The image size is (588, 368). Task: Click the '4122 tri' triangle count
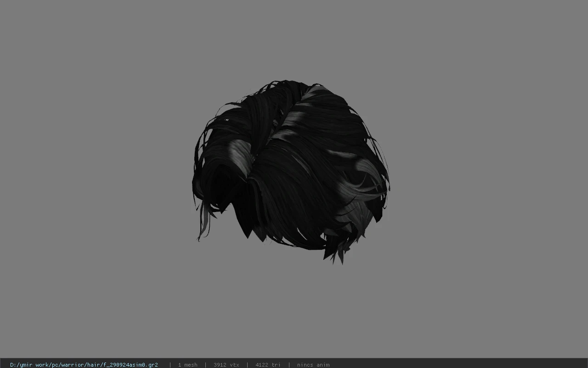tap(268, 365)
